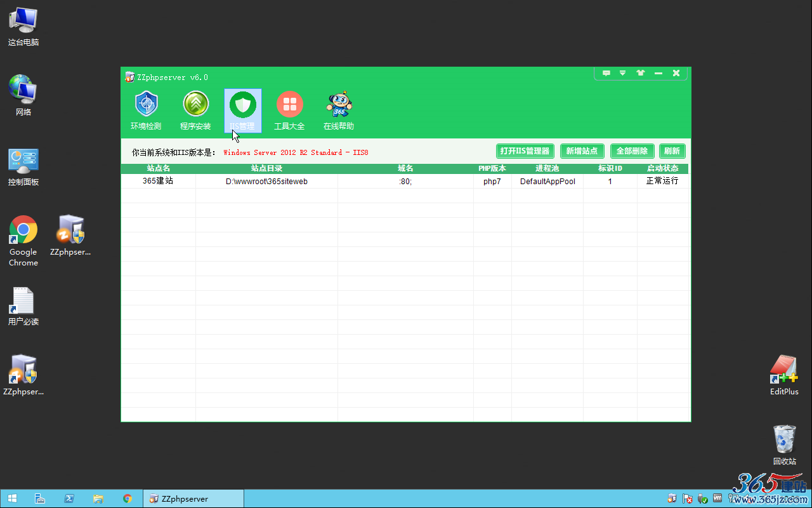Click the ZZphpserver taskbar button

click(193, 498)
